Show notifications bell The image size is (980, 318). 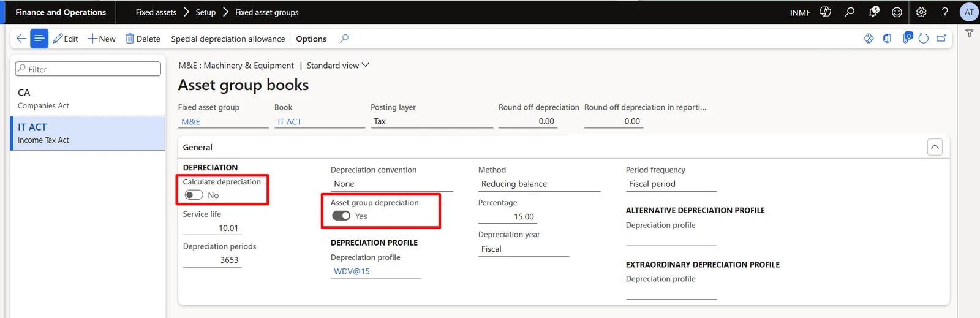coord(873,12)
